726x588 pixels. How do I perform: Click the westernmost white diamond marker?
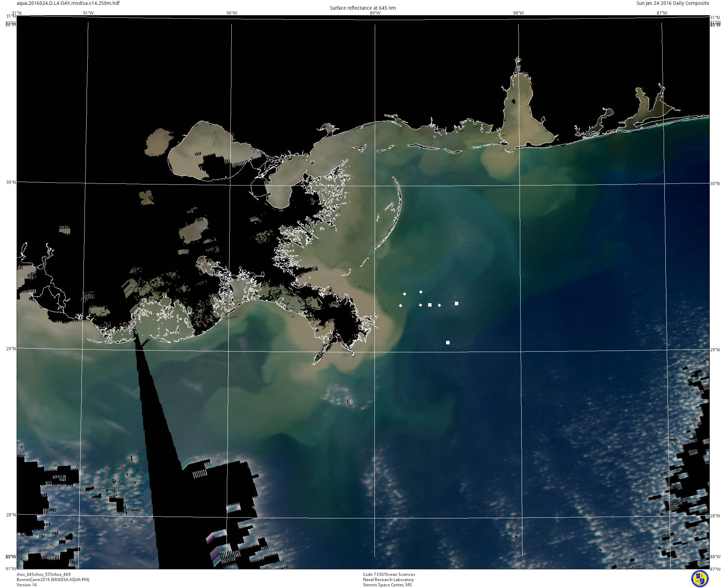[x=401, y=306]
